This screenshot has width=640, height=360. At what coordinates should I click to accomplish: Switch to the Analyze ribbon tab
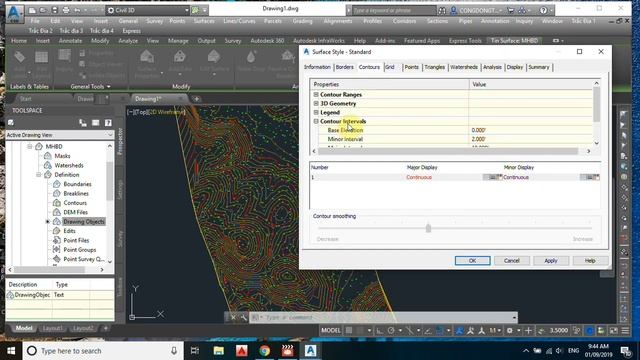[128, 41]
